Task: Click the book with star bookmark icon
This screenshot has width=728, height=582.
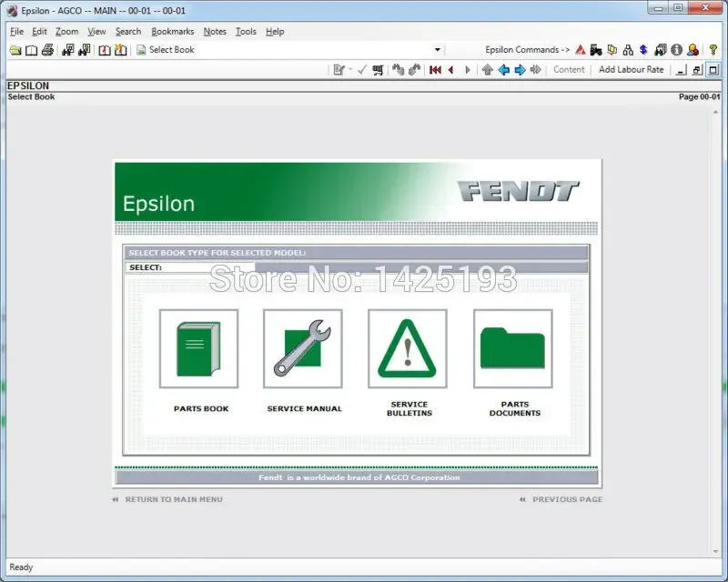Action: 121,50
